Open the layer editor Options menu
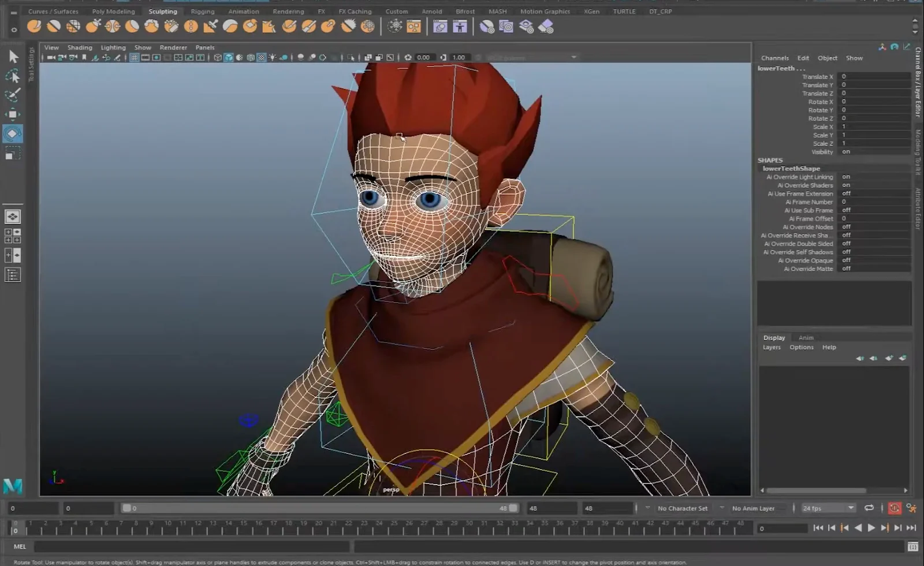 [x=802, y=347]
